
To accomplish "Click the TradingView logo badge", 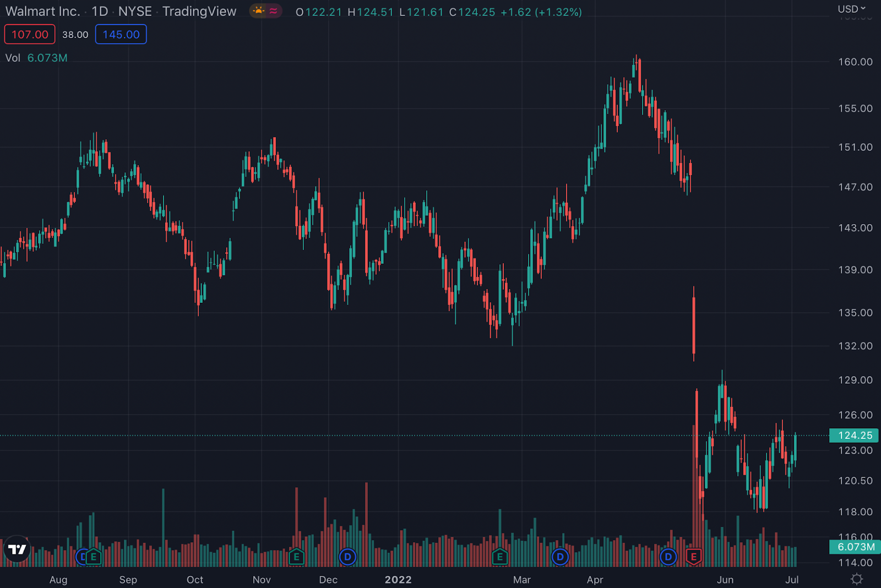I will [x=17, y=549].
